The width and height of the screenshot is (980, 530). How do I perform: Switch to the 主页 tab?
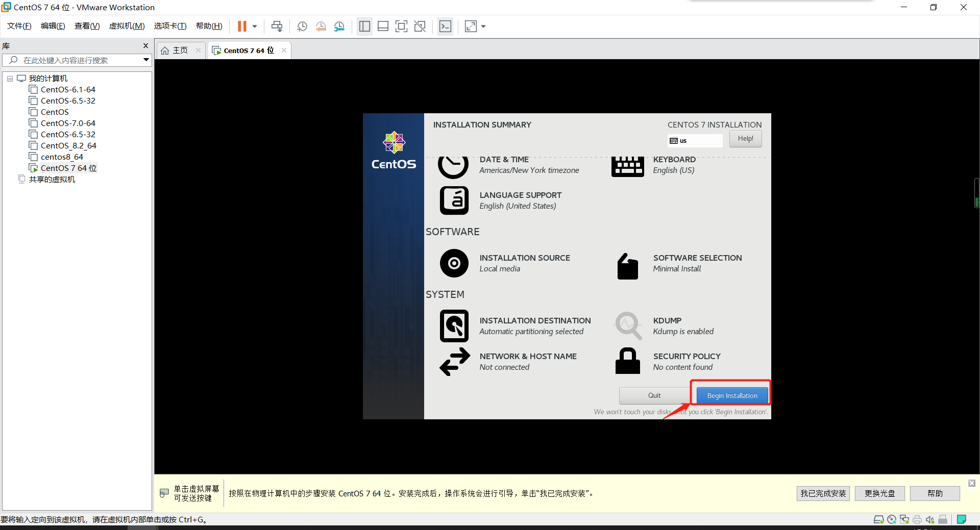pos(178,50)
